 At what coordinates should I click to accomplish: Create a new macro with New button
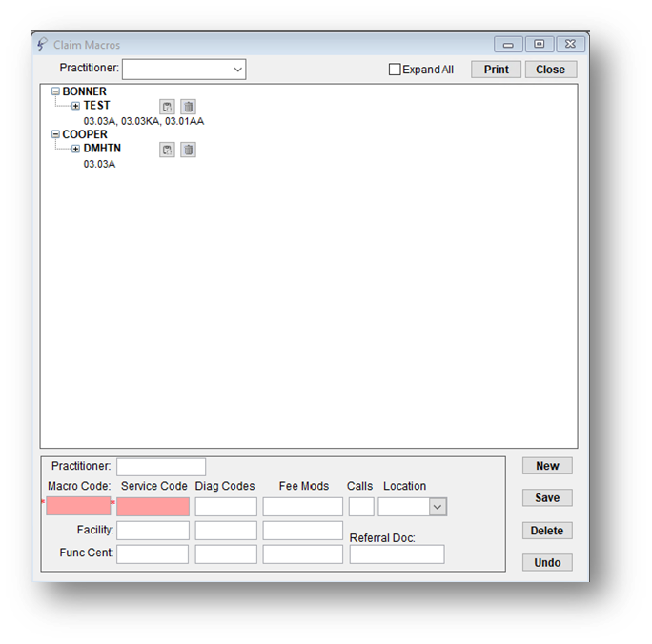click(x=547, y=466)
